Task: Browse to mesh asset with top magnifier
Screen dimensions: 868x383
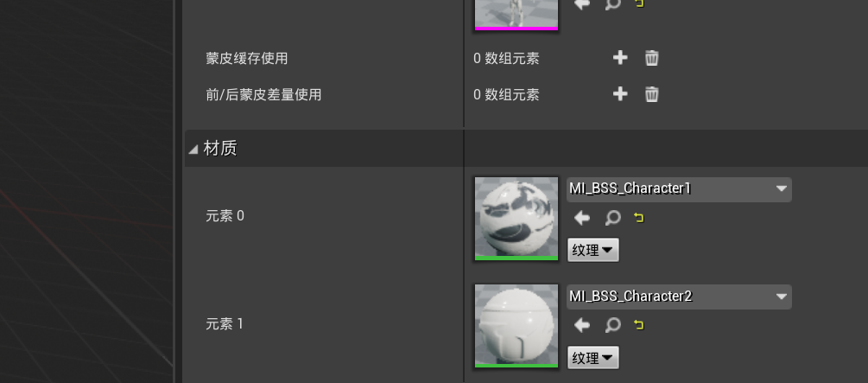Action: pyautogui.click(x=612, y=3)
